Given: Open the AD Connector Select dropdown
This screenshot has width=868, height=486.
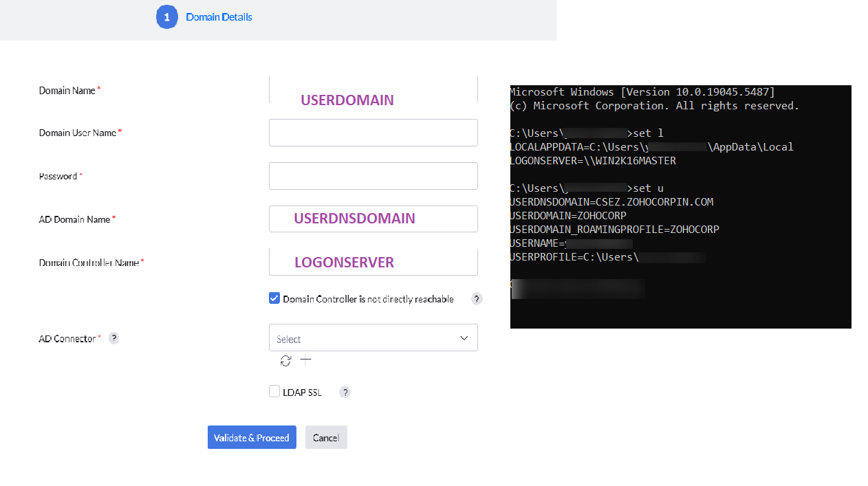Looking at the screenshot, I should pos(373,338).
